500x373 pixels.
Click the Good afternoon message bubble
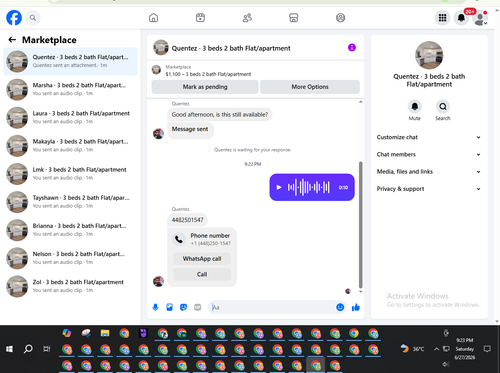(x=220, y=114)
